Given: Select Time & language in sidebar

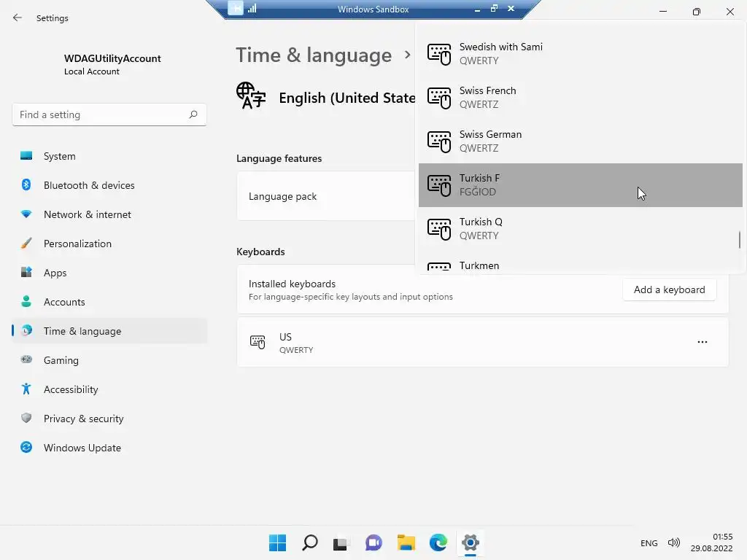Looking at the screenshot, I should tap(109, 331).
